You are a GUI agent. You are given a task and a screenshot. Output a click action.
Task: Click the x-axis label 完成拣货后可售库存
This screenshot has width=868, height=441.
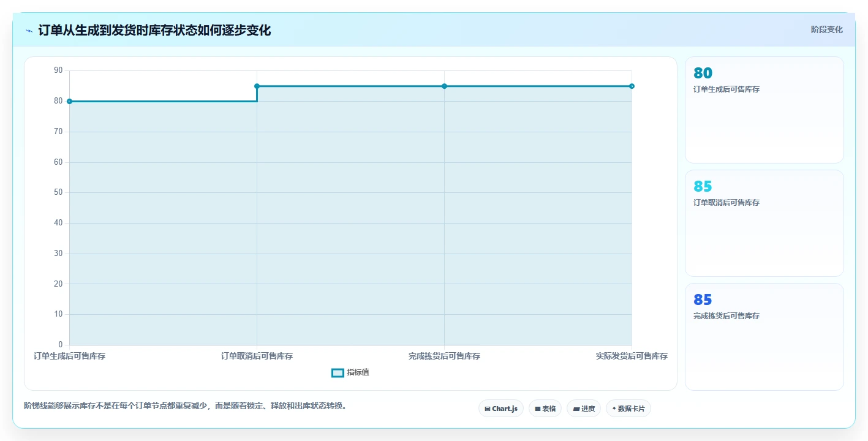(444, 356)
